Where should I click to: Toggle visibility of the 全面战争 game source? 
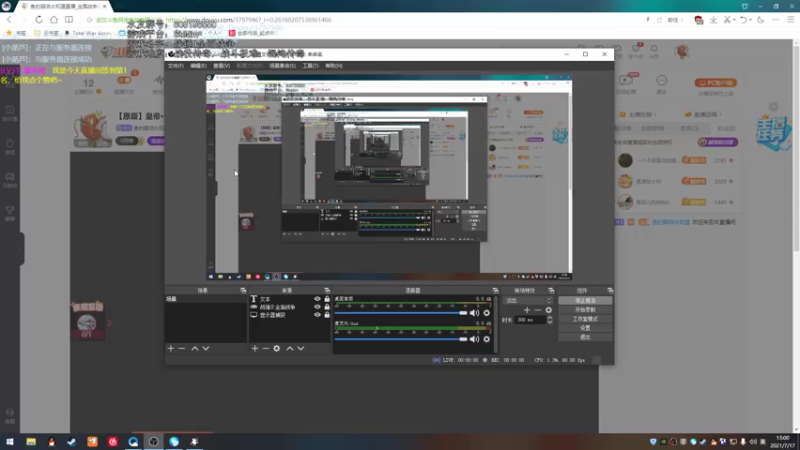(x=317, y=307)
